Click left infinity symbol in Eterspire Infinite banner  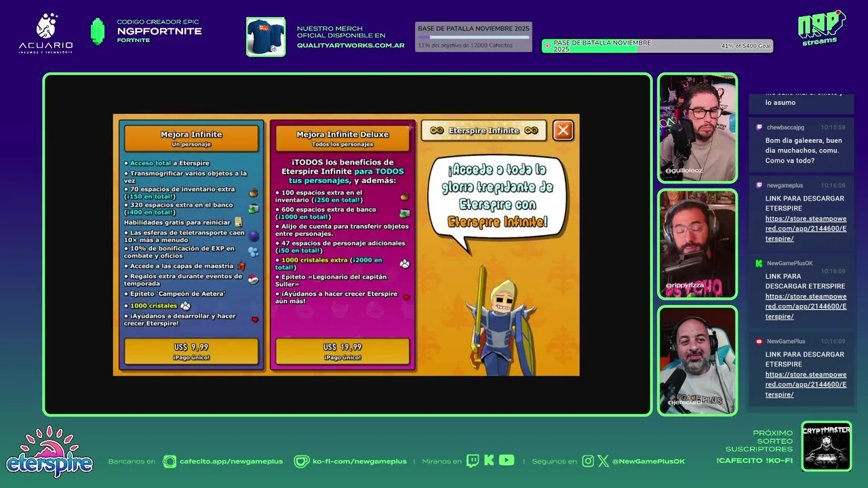point(437,130)
